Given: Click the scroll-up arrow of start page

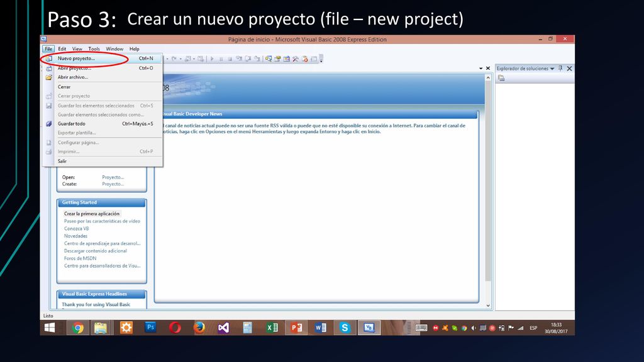Looking at the screenshot, I should 488,77.
